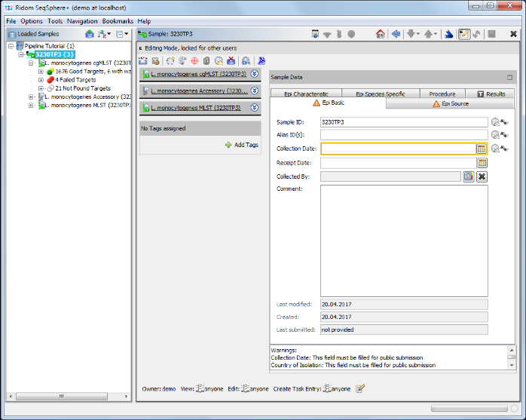This screenshot has width=526, height=420.
Task: Select the 3230TP3 {3} tree item
Action: click(55, 54)
